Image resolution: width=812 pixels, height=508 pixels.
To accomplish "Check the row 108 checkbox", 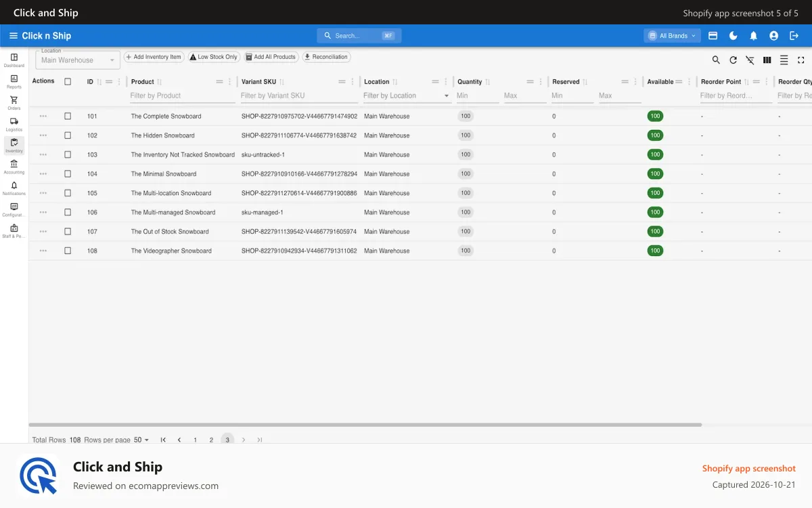I will pos(68,251).
